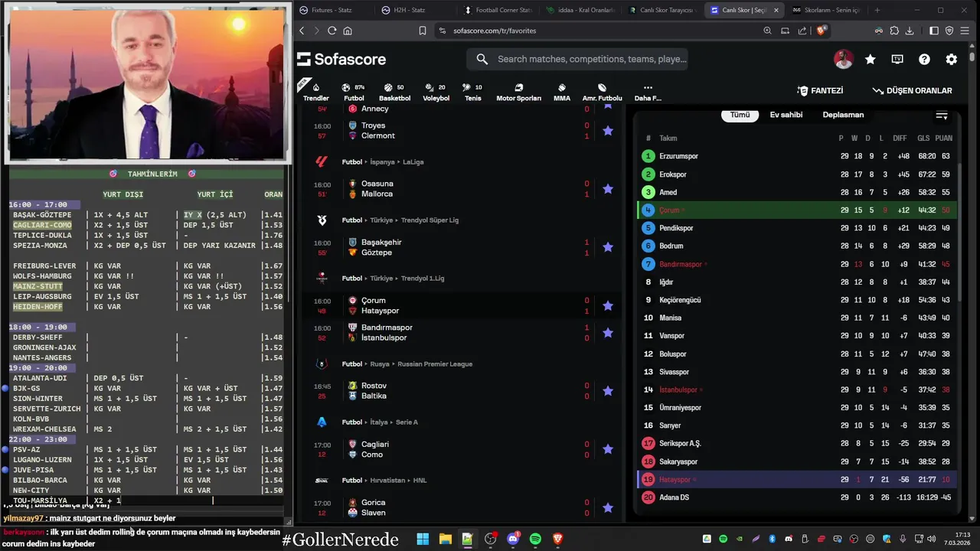This screenshot has height=551, width=980.
Task: Open the FANTEZİ link
Action: coord(820,90)
